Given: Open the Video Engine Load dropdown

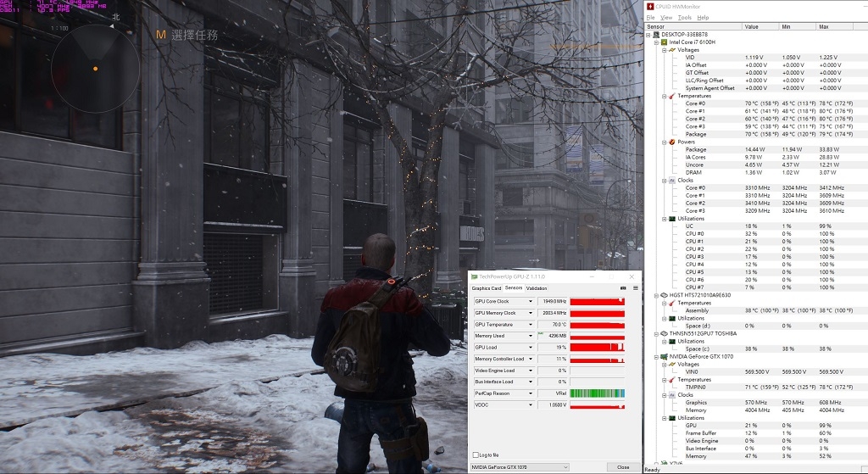Looking at the screenshot, I should point(531,371).
